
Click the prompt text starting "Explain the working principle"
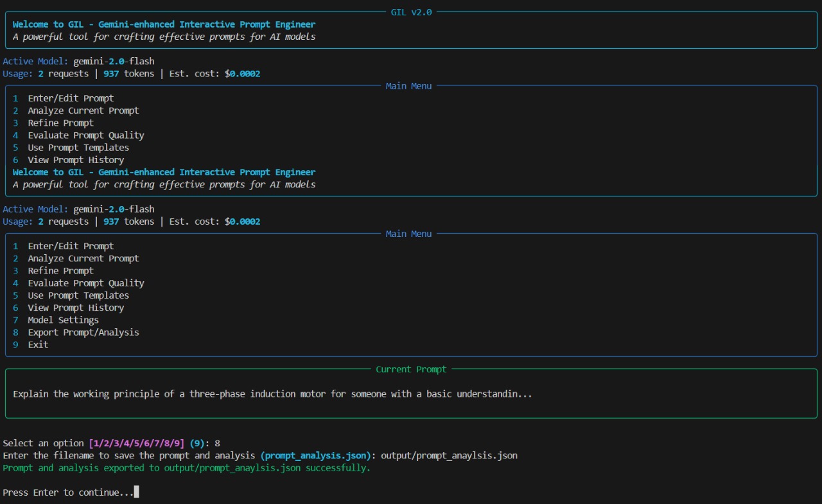pyautogui.click(x=272, y=394)
